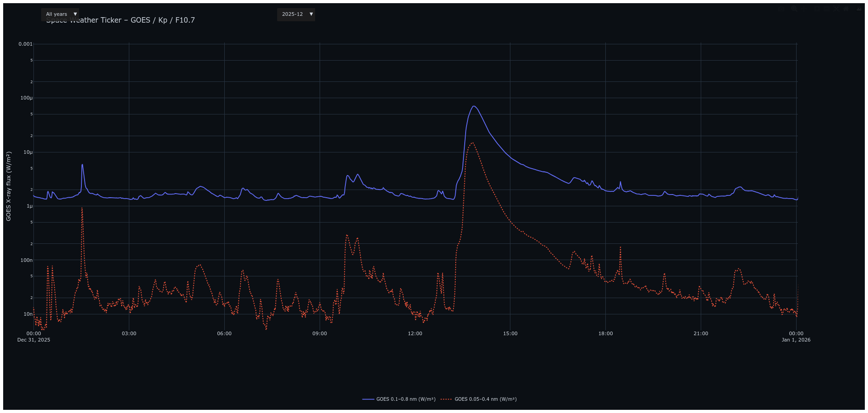Screen dimensions: 868x413
Task: Open the All years dropdown
Action: coord(60,14)
